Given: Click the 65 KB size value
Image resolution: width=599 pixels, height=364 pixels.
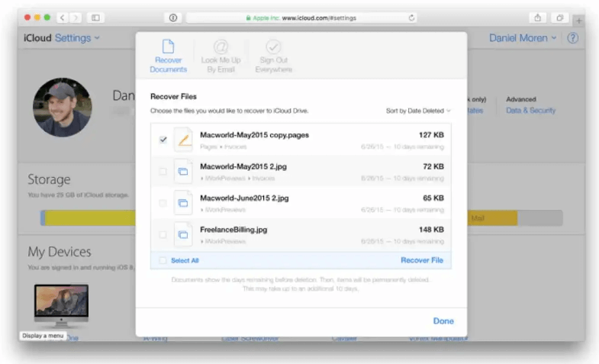Looking at the screenshot, I should tap(433, 198).
